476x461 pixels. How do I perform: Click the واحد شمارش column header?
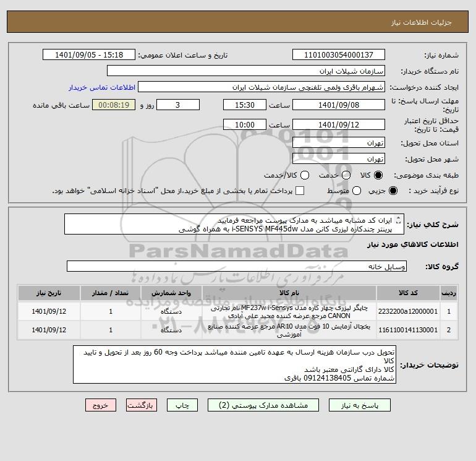click(171, 293)
